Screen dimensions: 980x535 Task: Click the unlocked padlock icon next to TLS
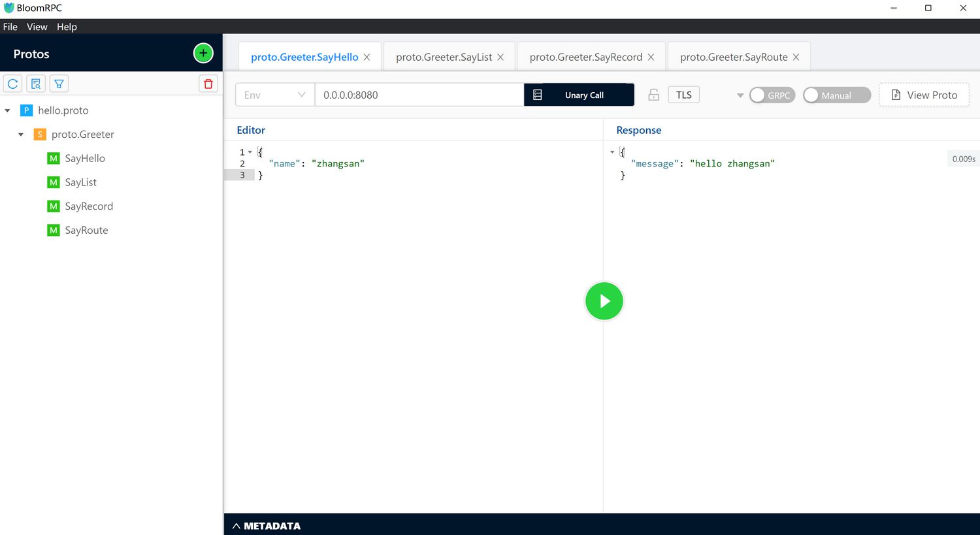click(653, 95)
